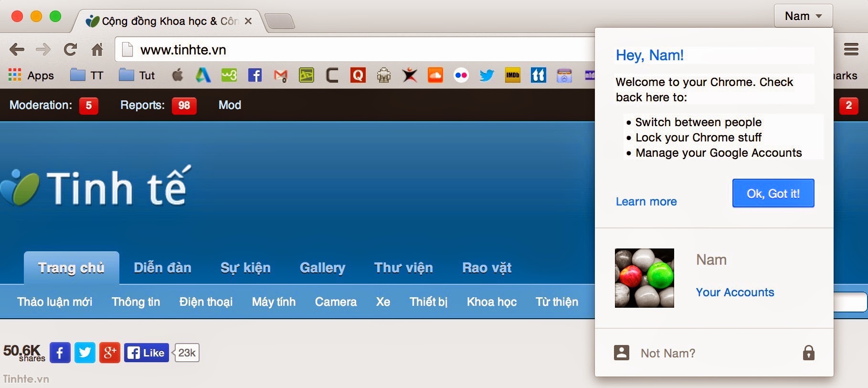The image size is (868, 388).
Task: Reload the page with the refresh icon
Action: 70,49
